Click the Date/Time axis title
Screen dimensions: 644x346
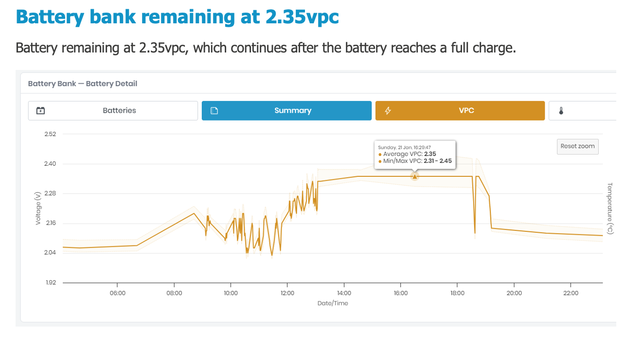pos(333,303)
